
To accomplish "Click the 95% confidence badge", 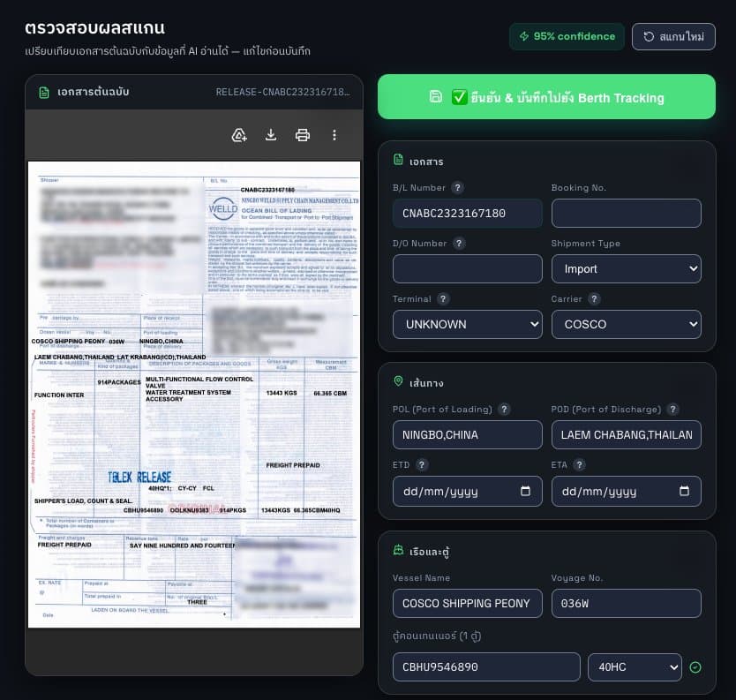I will [x=567, y=36].
